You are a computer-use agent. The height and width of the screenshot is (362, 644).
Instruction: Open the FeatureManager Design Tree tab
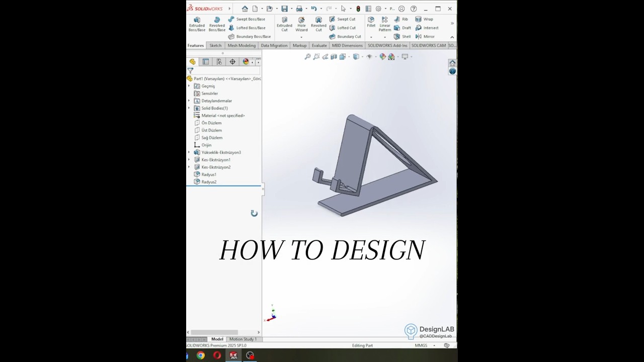coord(192,62)
